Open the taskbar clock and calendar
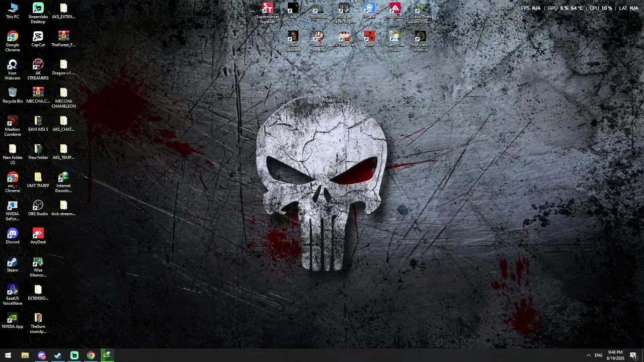Screen dimensions: 644x362 (615, 355)
